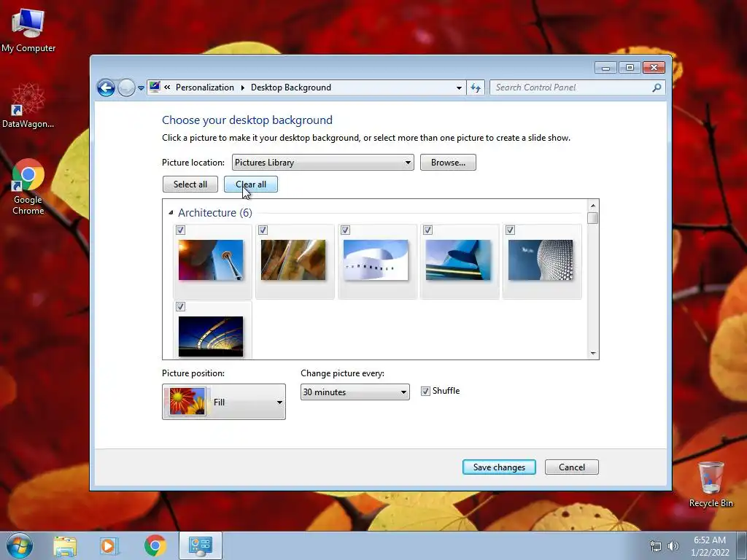Uncheck the blue fin building checkbox
Viewport: 747px width, 560px height.
point(427,230)
